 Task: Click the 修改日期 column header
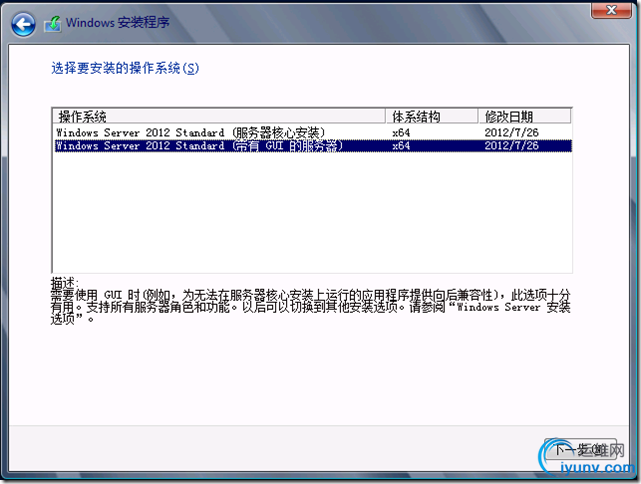pyautogui.click(x=524, y=117)
